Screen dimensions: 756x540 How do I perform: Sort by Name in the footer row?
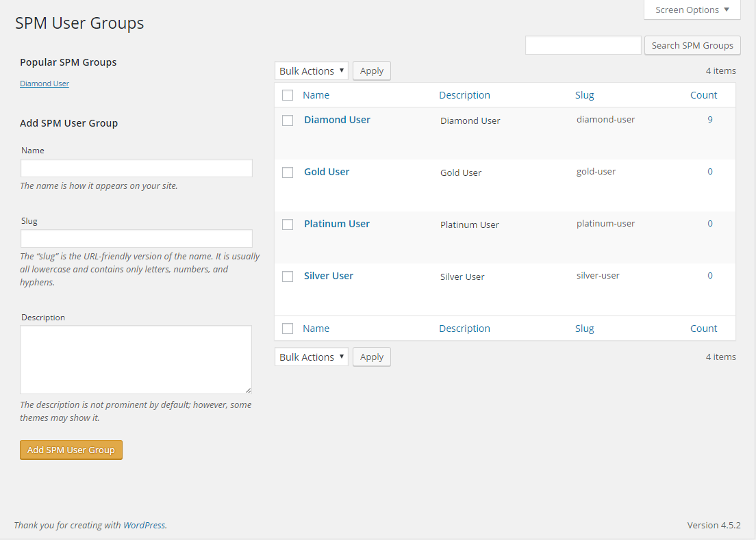pos(316,329)
